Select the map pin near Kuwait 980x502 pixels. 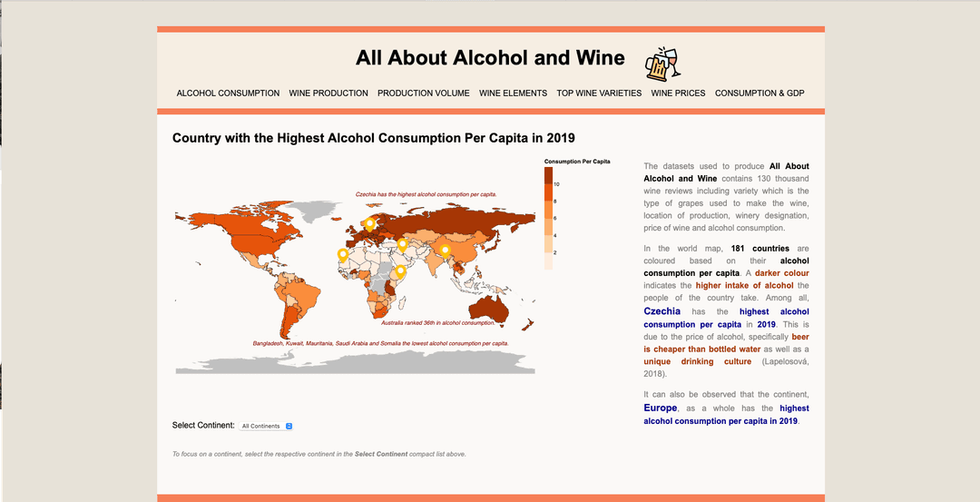click(x=402, y=243)
